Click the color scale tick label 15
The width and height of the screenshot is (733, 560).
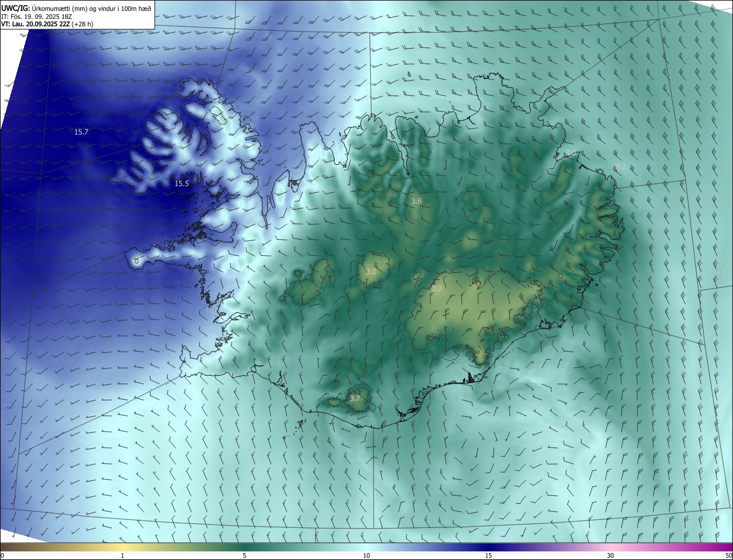[488, 555]
